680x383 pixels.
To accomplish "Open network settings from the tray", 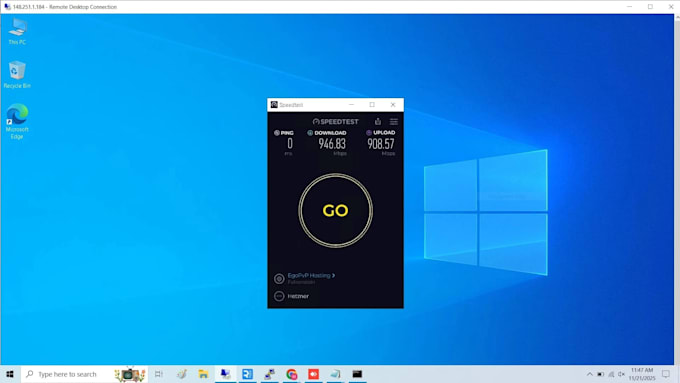I will coord(611,374).
